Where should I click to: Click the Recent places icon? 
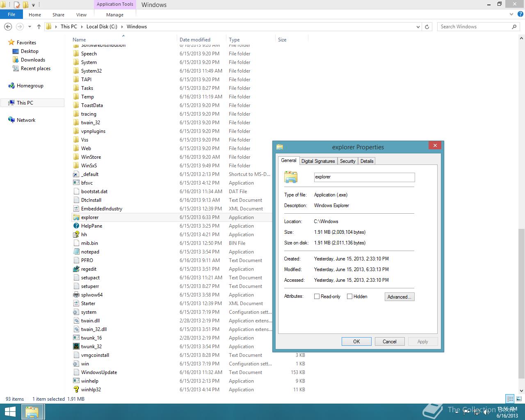coord(16,68)
